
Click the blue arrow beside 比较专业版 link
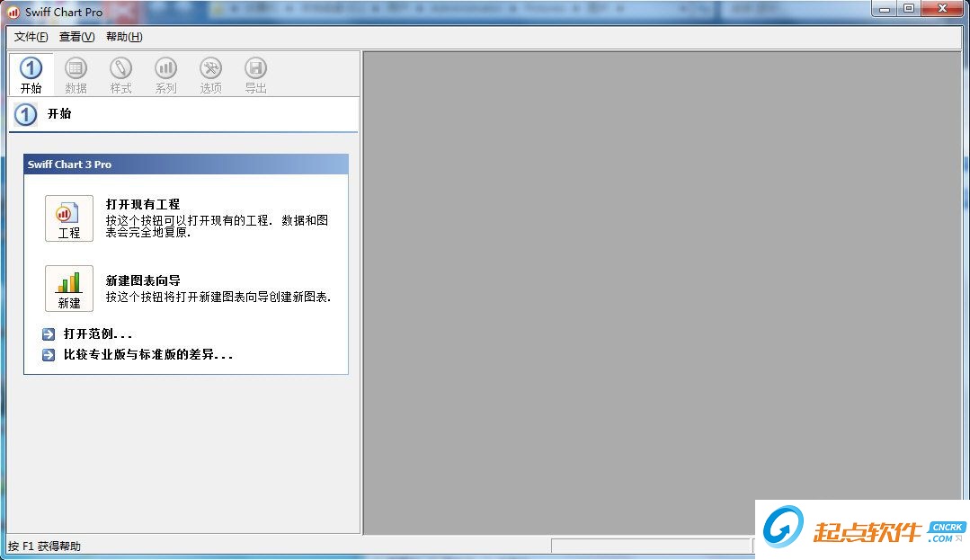[48, 354]
